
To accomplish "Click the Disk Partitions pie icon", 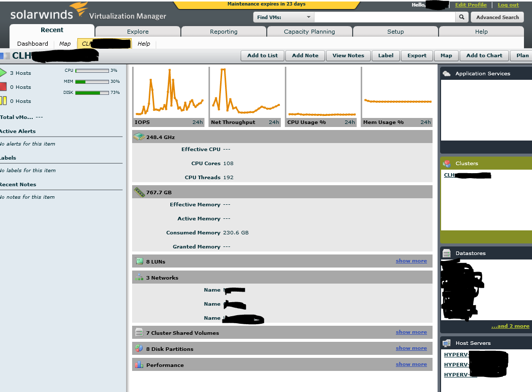I will coord(139,348).
